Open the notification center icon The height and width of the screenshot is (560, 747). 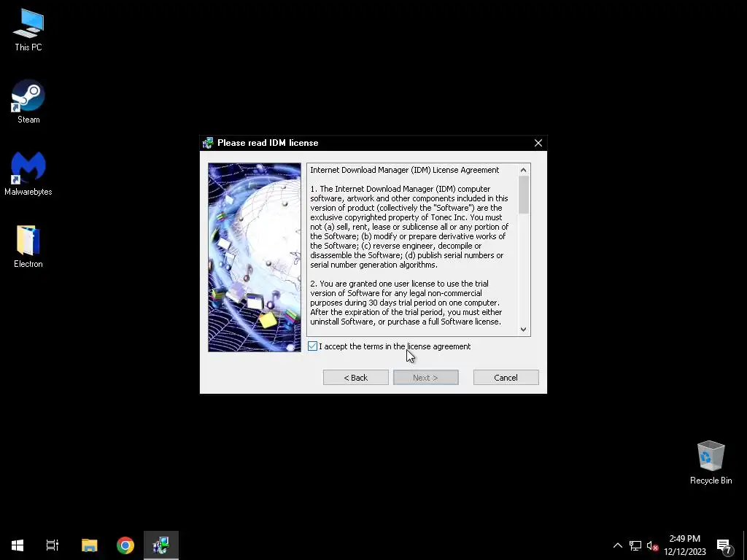coord(724,546)
